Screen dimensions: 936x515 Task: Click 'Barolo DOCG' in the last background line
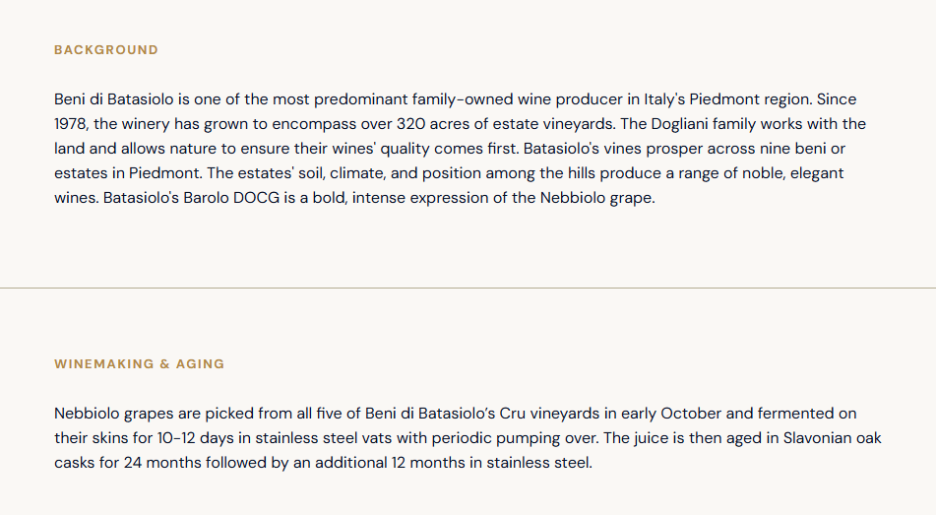click(232, 198)
